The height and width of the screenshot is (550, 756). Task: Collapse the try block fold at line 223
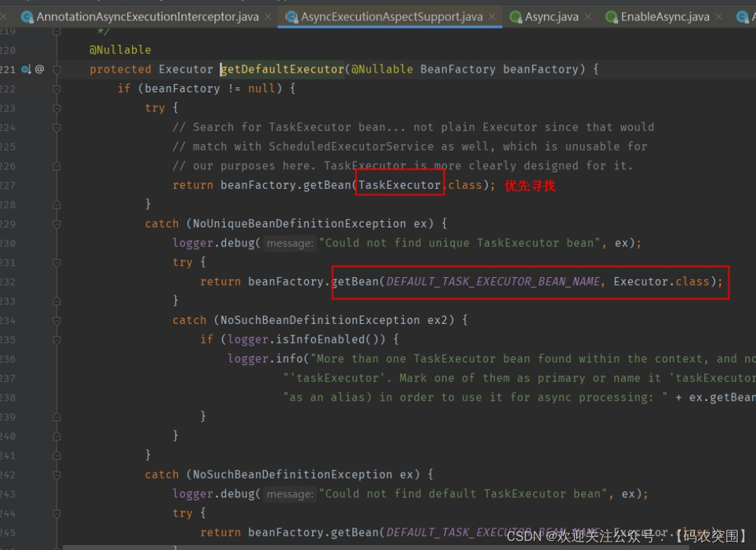[57, 108]
